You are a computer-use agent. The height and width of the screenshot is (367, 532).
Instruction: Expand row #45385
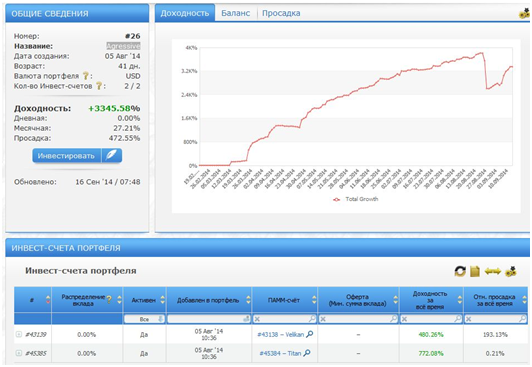19,353
